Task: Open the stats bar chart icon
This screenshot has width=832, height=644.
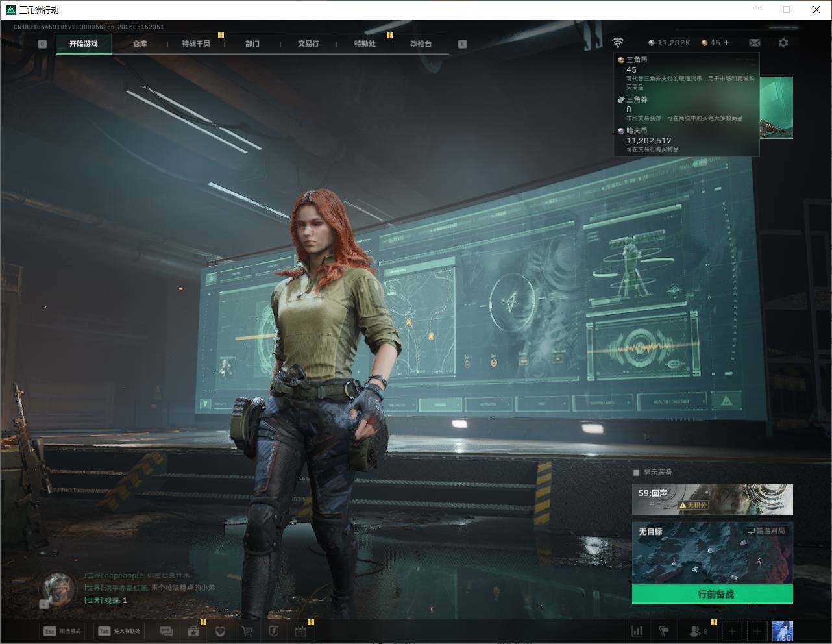Action: click(637, 631)
